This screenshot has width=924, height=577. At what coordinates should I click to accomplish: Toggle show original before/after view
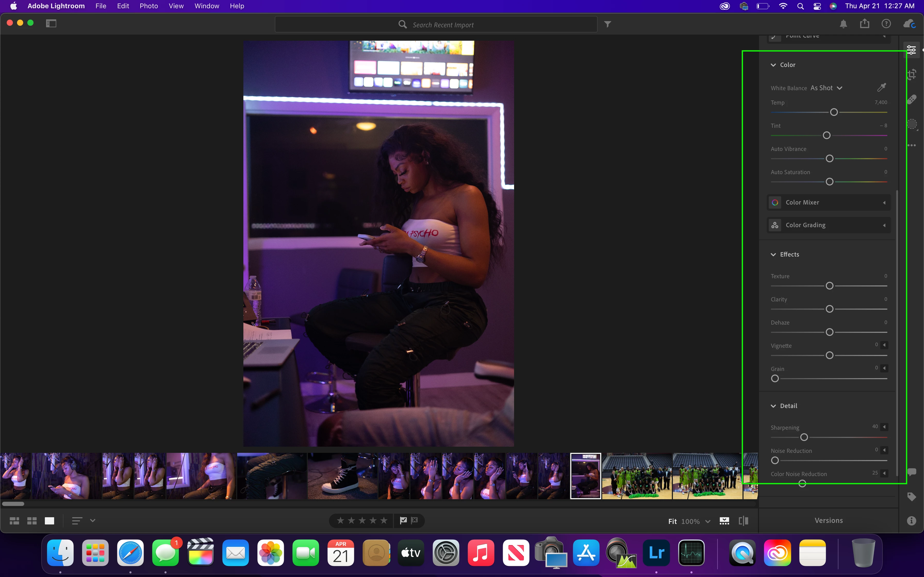click(x=743, y=521)
